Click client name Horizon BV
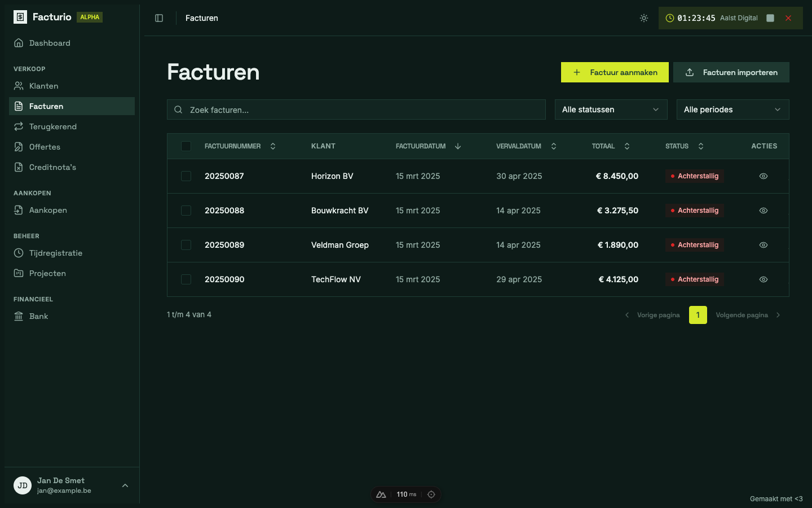The width and height of the screenshot is (812, 508). coord(332,176)
